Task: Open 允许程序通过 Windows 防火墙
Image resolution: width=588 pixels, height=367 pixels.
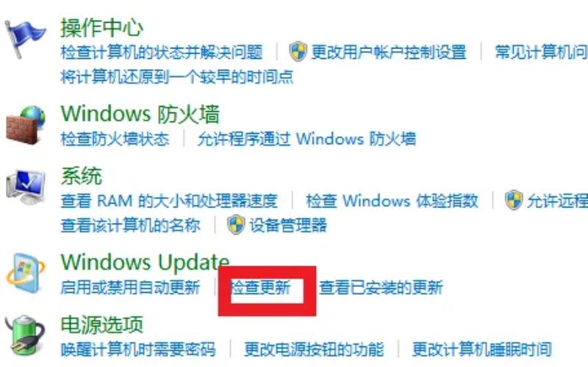Action: 306,139
